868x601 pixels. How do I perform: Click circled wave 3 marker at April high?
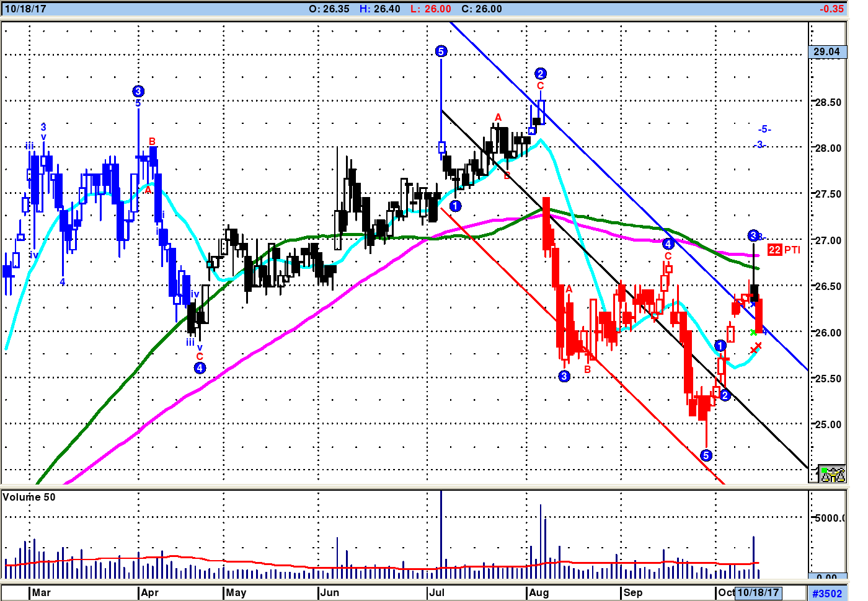tap(138, 92)
